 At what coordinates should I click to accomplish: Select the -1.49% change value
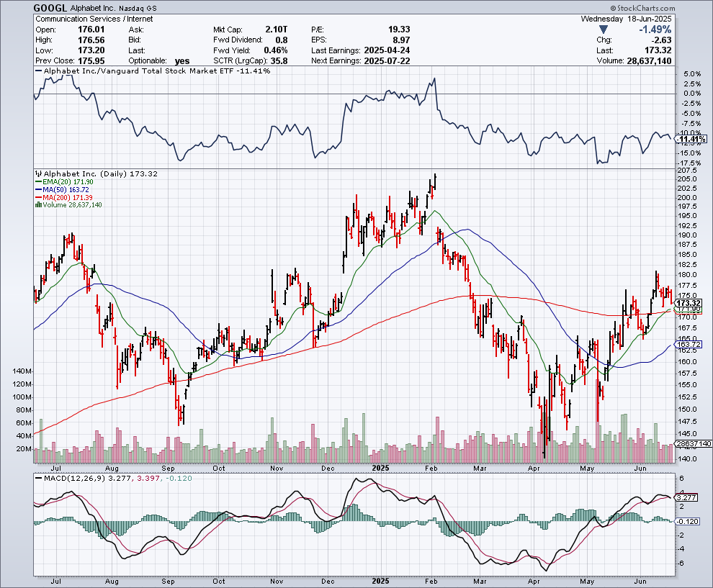(655, 30)
